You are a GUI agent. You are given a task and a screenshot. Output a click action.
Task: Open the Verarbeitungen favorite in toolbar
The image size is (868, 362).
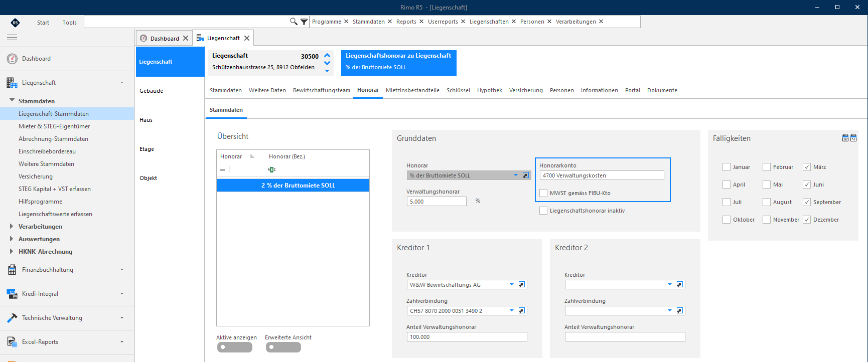tap(576, 22)
